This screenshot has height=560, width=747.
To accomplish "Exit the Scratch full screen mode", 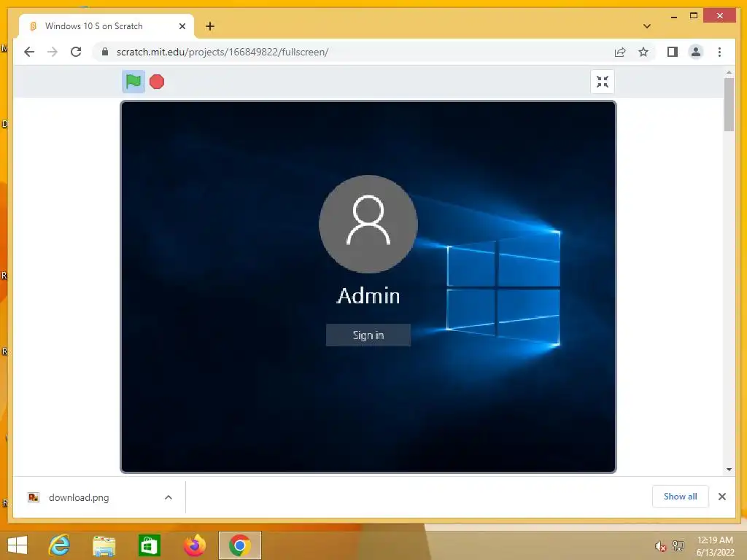I will click(x=602, y=82).
